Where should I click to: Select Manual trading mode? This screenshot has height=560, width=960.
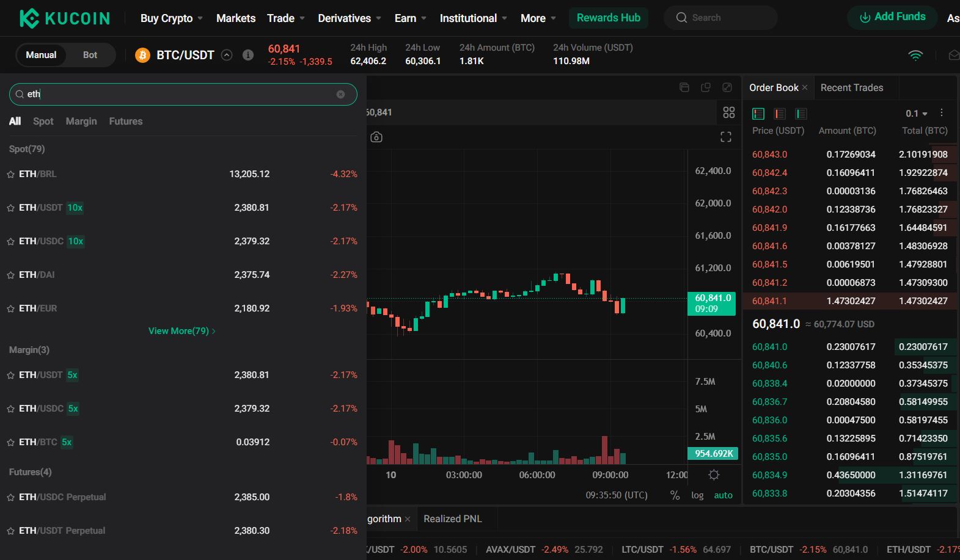(x=41, y=55)
